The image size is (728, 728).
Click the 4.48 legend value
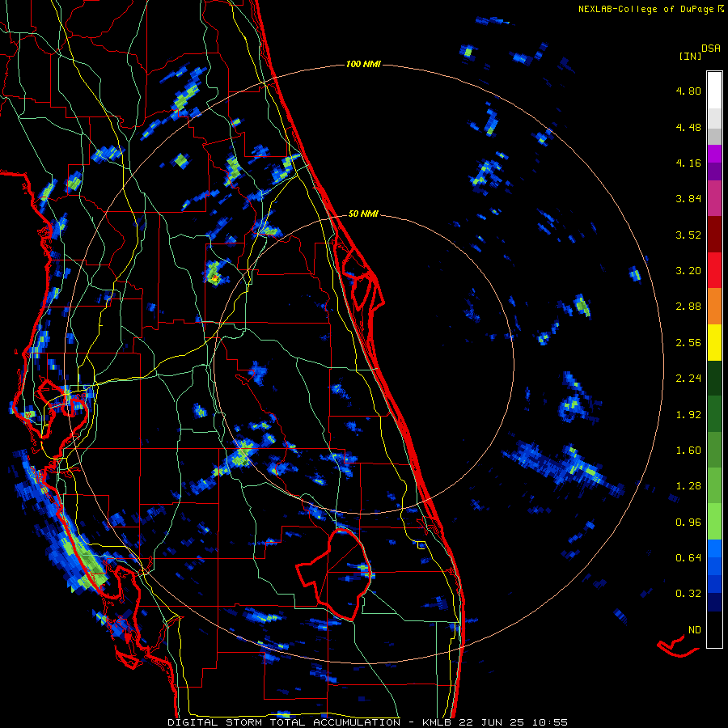(x=688, y=127)
